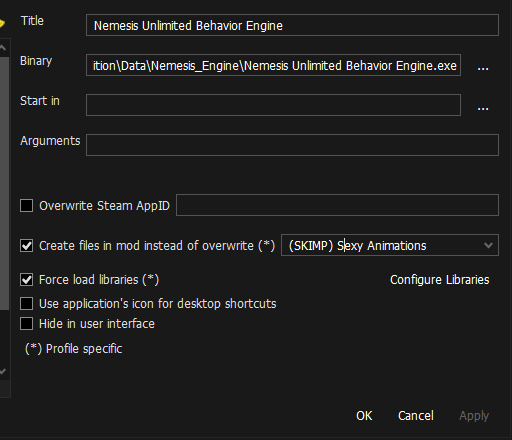The image size is (512, 440).
Task: Click the Arguments input field
Action: 292,145
